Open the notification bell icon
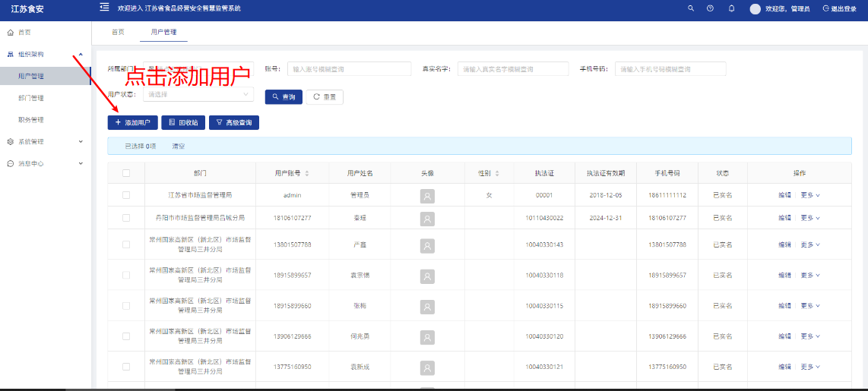The image size is (868, 391). point(731,8)
